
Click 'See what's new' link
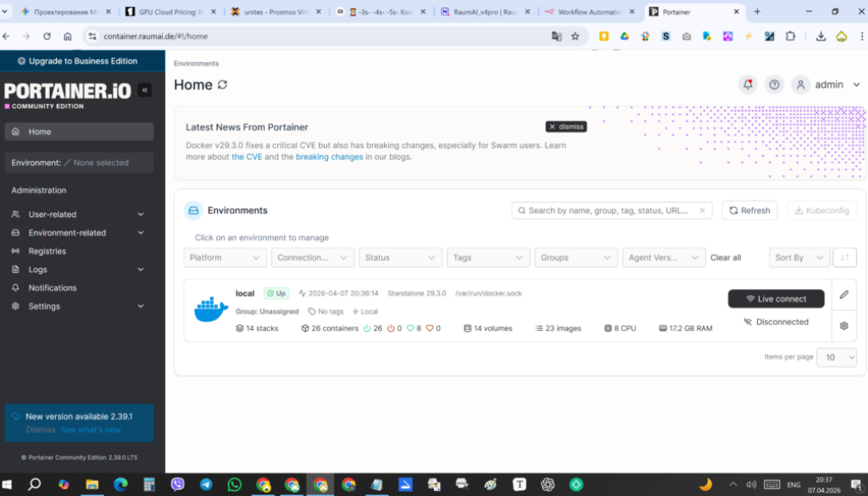[x=91, y=430]
